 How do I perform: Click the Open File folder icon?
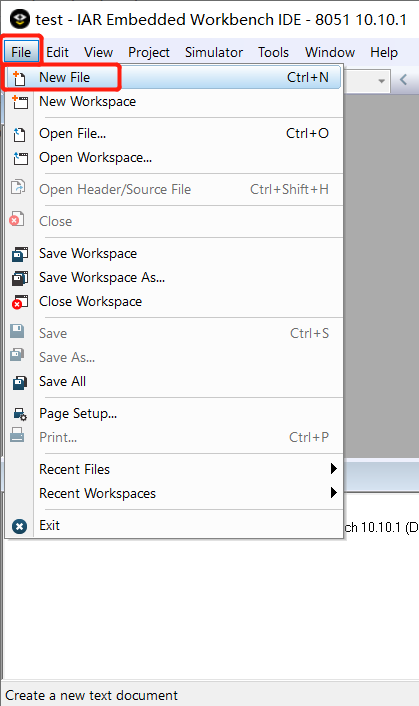[x=19, y=134]
